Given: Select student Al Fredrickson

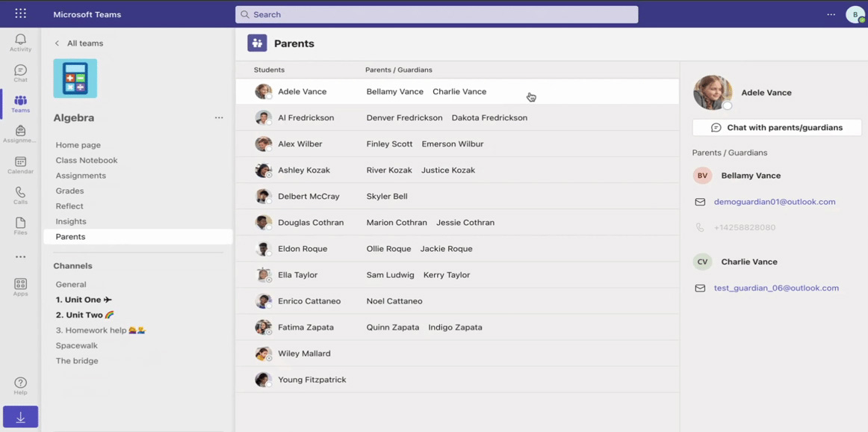Looking at the screenshot, I should pos(306,118).
